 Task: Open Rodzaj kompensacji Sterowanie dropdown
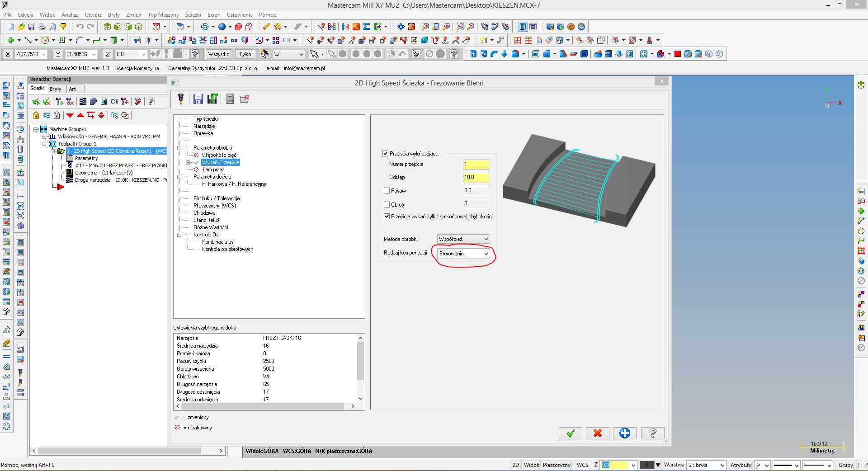[x=463, y=254]
